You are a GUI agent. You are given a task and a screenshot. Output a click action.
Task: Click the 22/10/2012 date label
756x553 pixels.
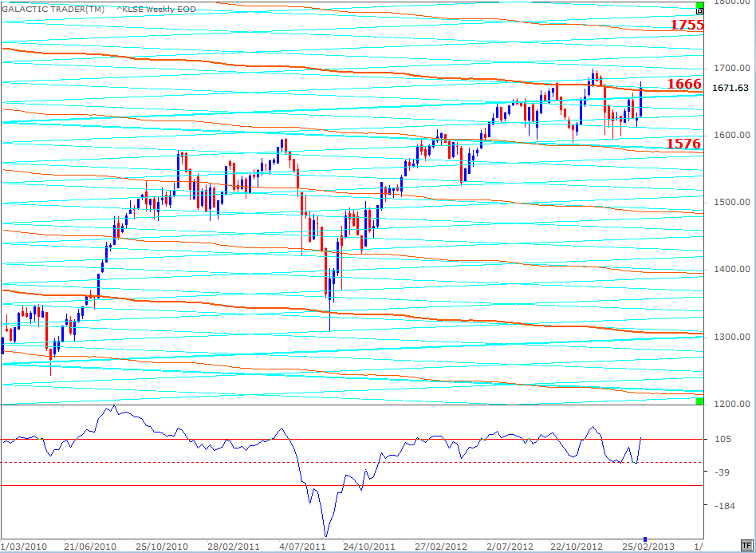coord(576,547)
